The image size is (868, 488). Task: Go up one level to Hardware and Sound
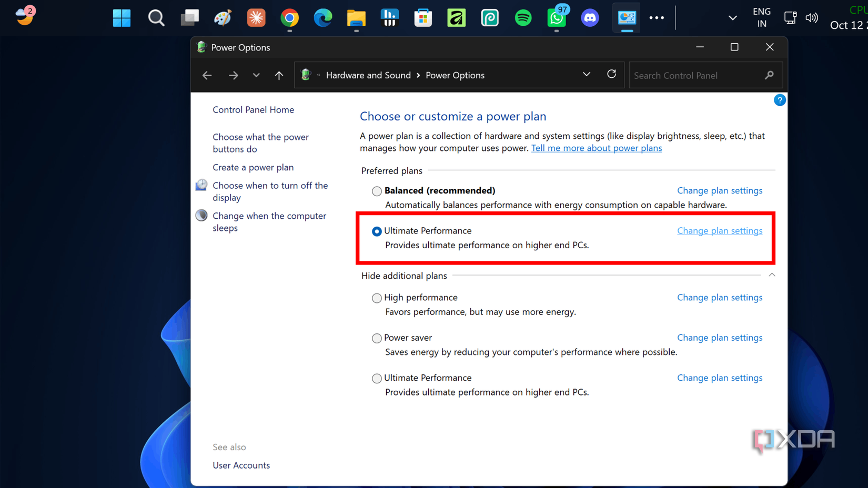(279, 75)
